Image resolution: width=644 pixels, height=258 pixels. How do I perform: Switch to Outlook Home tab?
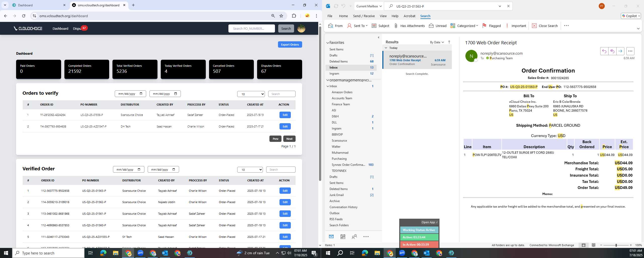click(x=343, y=16)
